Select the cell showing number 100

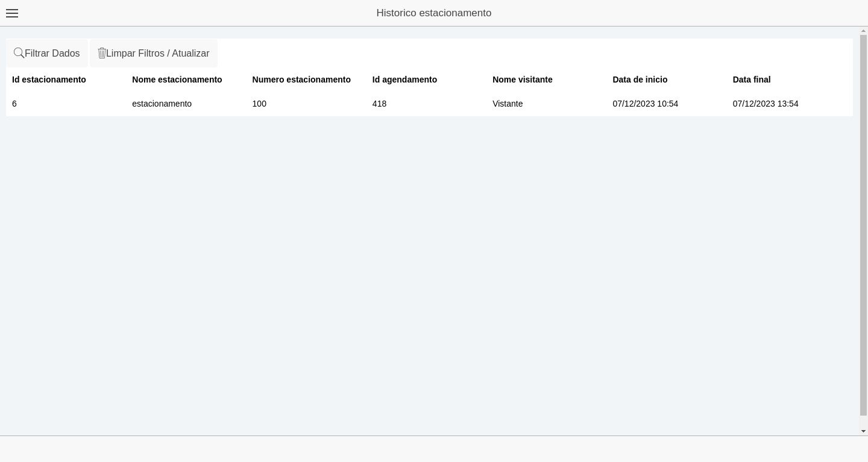tap(259, 104)
